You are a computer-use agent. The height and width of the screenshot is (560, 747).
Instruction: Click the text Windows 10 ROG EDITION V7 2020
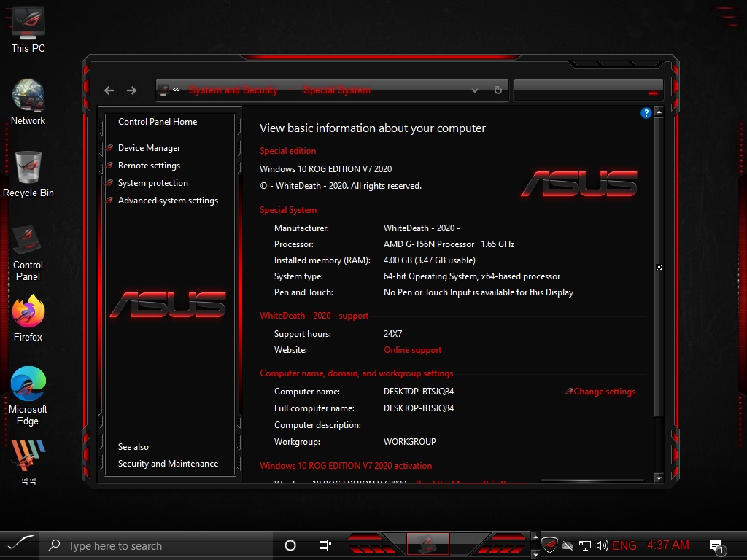pyautogui.click(x=325, y=169)
